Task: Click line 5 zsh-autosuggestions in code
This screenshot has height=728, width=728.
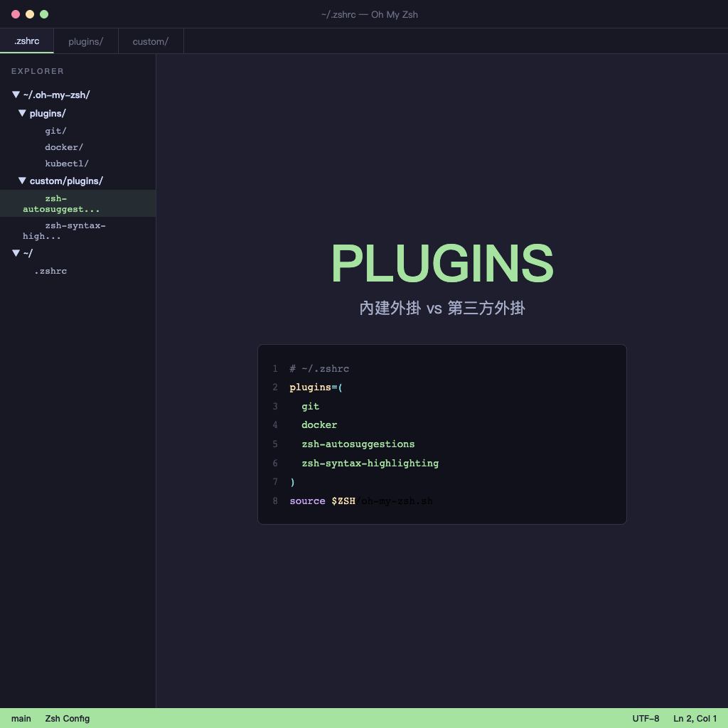Action: point(358,444)
